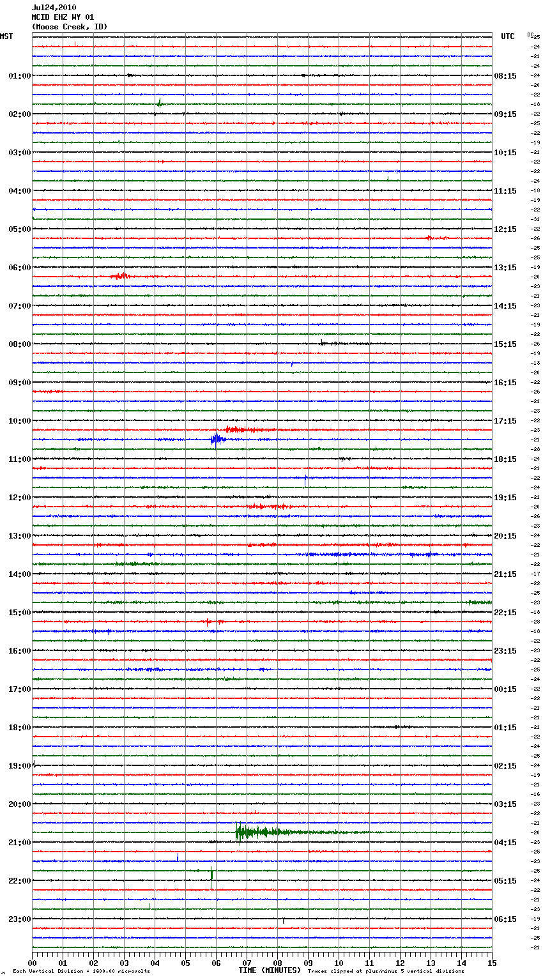The image size is (543, 980).
Task: Click the small green event on the 08:15 UTC hour
Action: 160,103
